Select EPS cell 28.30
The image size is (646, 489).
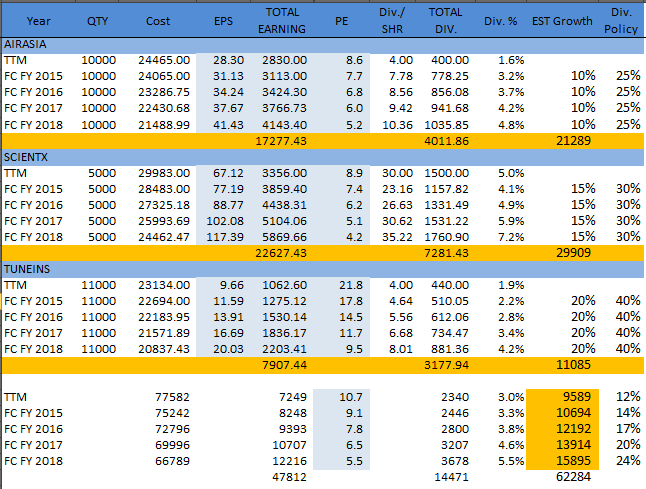(x=228, y=60)
